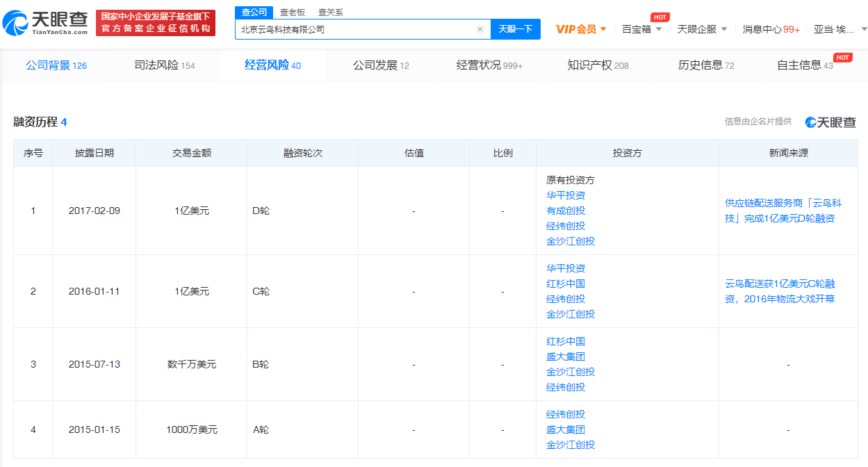
Task: Open 红杉中国 in the B轮 row
Action: (x=566, y=341)
